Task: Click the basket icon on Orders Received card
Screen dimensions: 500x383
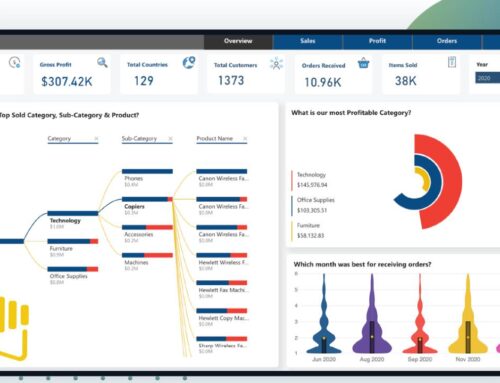Action: pos(363,63)
